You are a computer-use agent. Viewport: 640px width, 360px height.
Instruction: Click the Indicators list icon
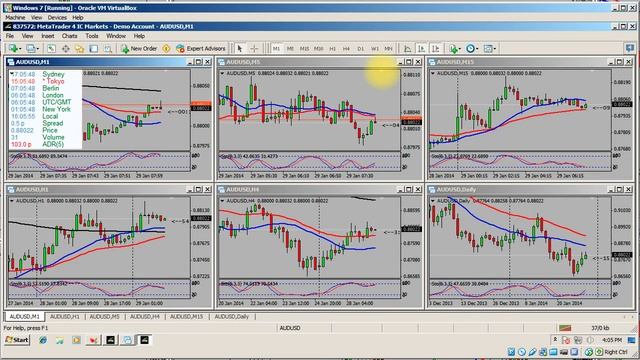(453, 49)
